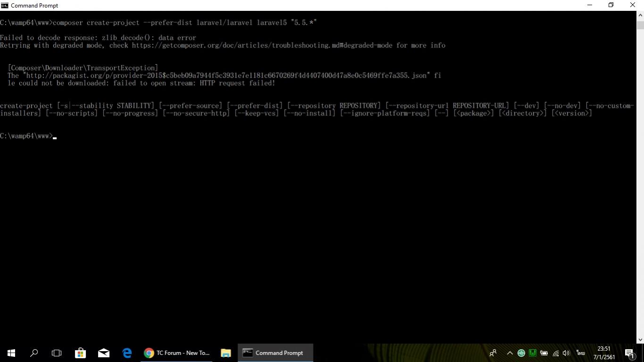Viewport: 644px width, 362px height.
Task: Open Command Prompt system menu icon
Action: 5,5
